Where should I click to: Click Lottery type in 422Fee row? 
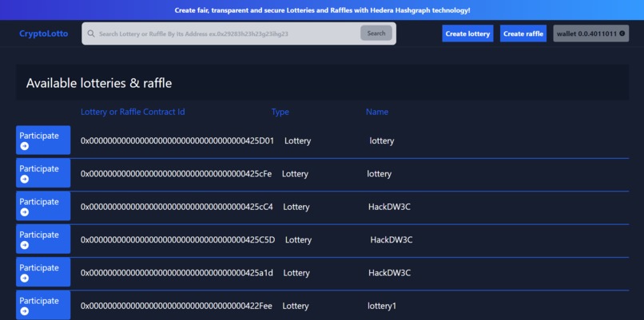pyautogui.click(x=296, y=306)
